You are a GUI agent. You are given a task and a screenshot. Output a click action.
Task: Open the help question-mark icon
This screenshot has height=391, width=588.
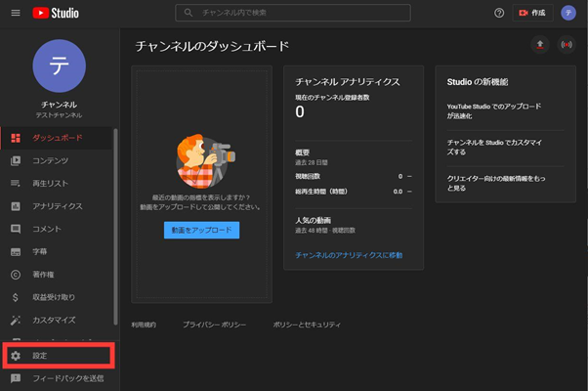tap(499, 13)
